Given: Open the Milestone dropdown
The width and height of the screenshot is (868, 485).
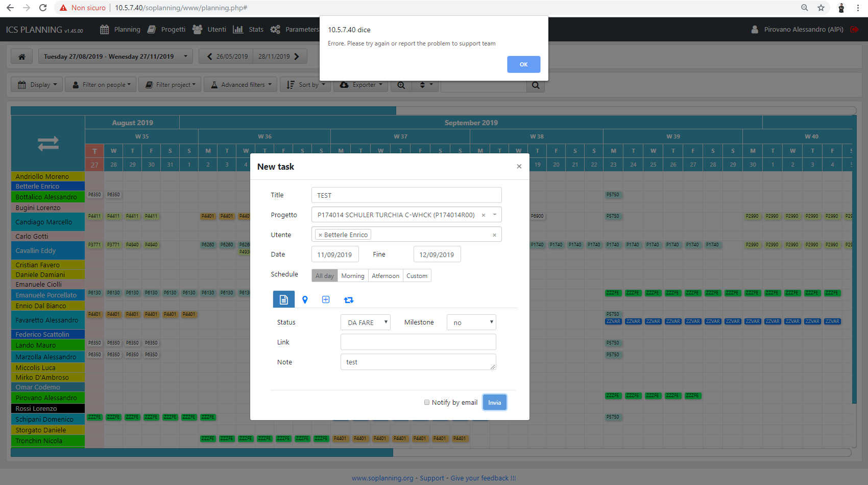Looking at the screenshot, I should [x=471, y=322].
